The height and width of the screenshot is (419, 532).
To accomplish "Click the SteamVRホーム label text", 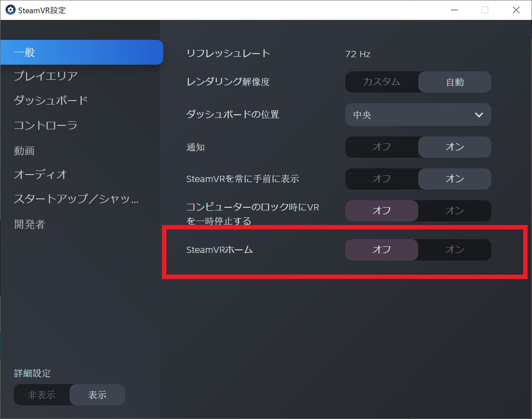I will 220,250.
